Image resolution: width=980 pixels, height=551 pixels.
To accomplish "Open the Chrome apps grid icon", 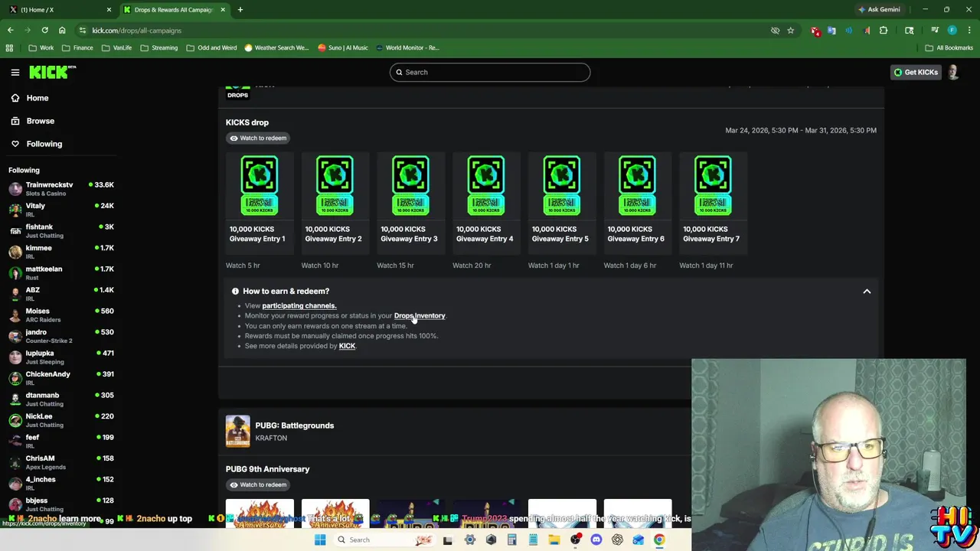I will point(9,47).
